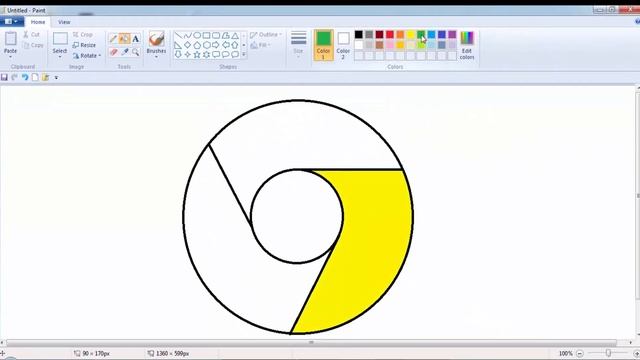Screen dimensions: 640x360
Task: Pick the red color swatch
Action: [390, 35]
